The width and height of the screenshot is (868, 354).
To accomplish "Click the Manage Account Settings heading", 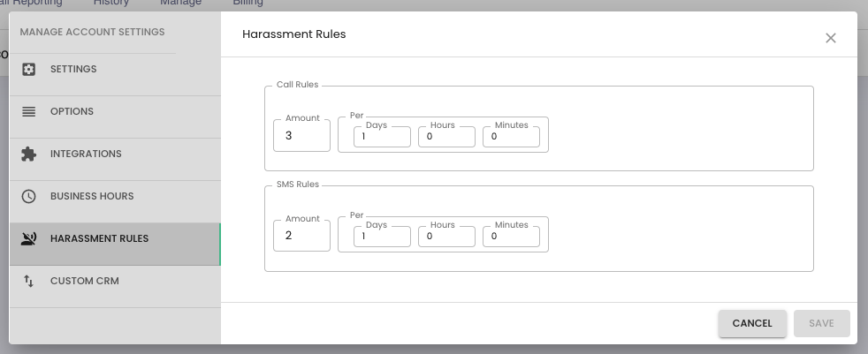I will (93, 32).
